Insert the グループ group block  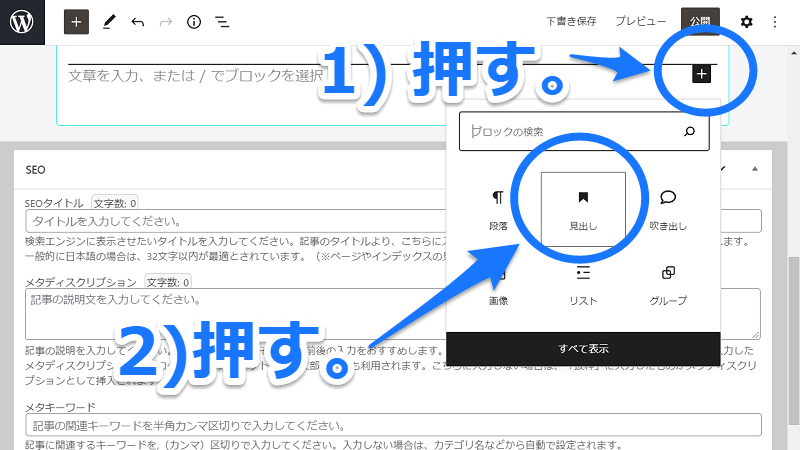(x=668, y=284)
